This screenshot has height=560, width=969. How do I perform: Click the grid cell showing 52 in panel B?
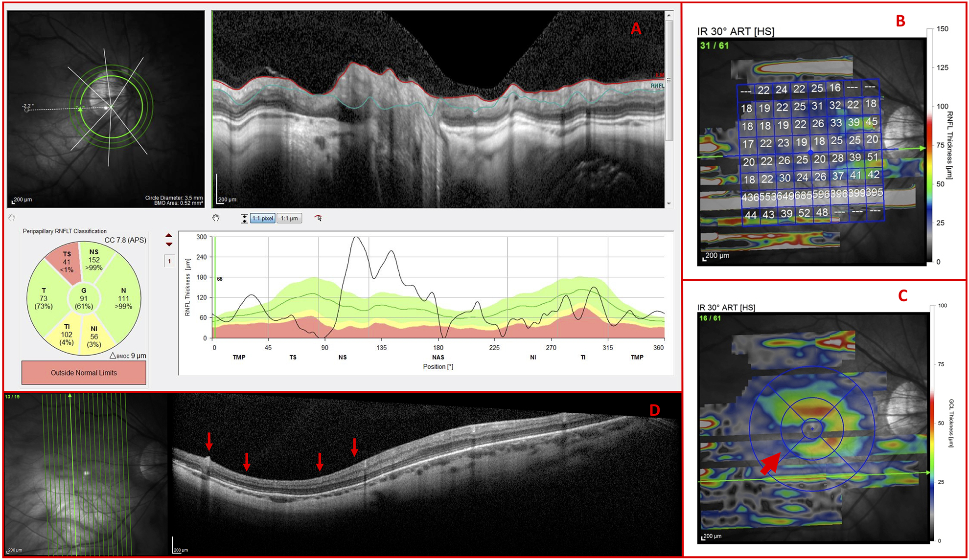(804, 213)
